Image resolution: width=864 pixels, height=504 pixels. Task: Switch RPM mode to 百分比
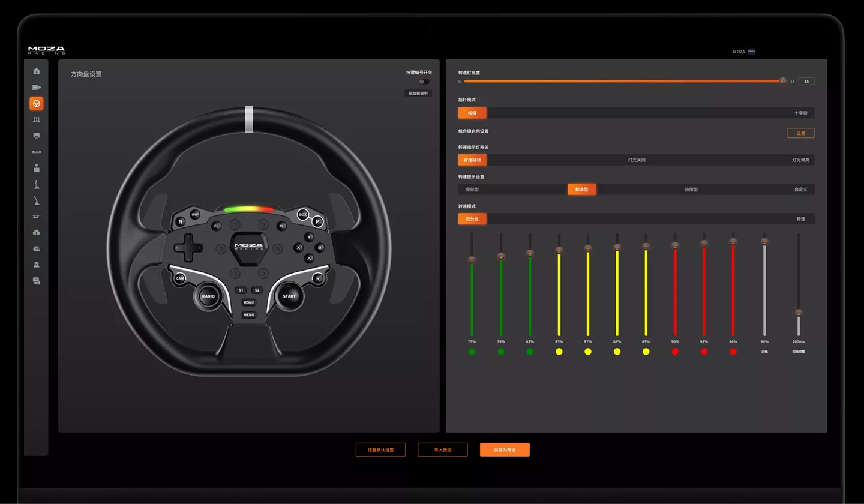(x=472, y=219)
